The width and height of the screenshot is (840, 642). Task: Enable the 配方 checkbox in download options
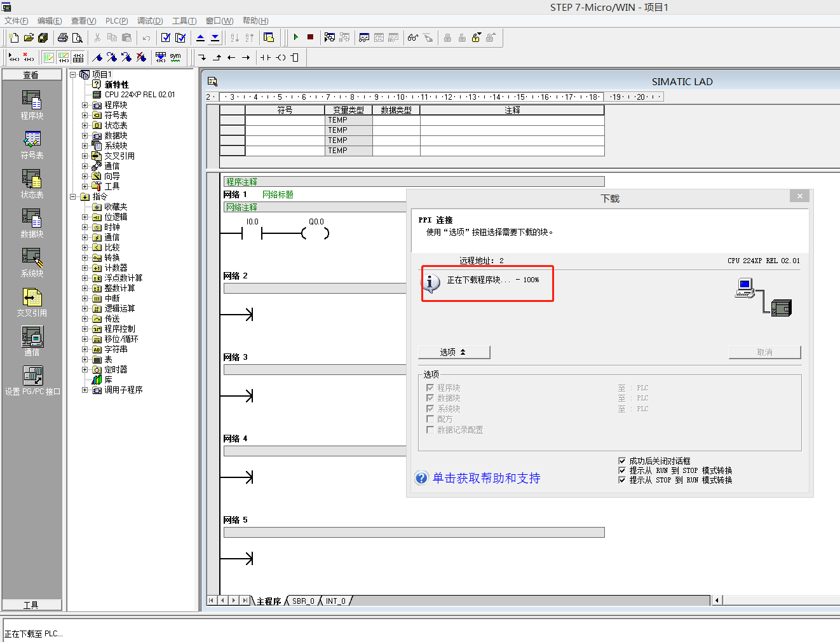[430, 419]
